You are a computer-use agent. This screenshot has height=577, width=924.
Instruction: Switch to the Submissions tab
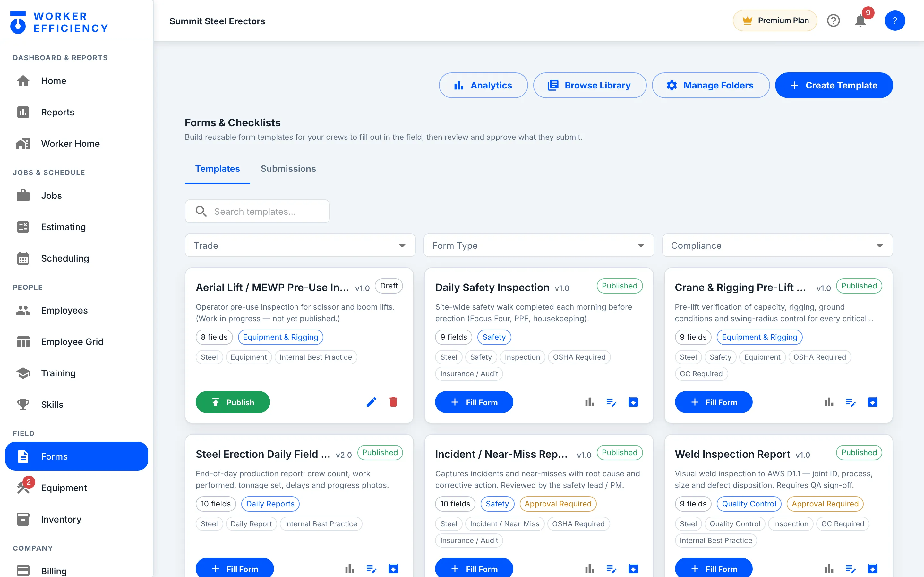pos(288,169)
